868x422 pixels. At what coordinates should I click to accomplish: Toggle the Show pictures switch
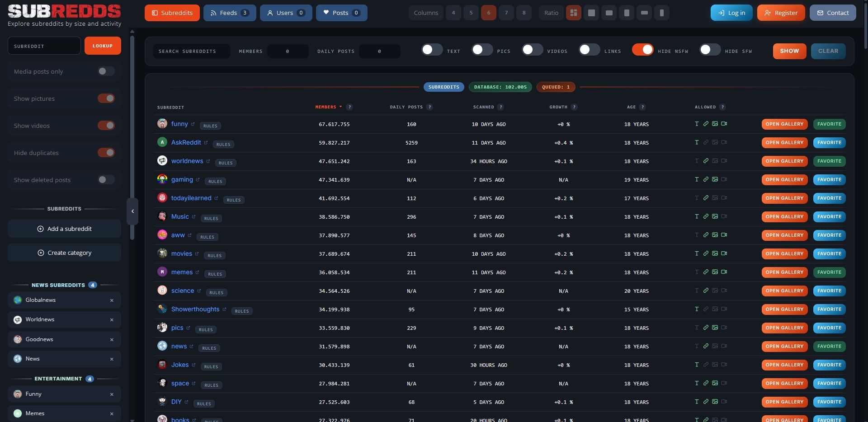106,98
